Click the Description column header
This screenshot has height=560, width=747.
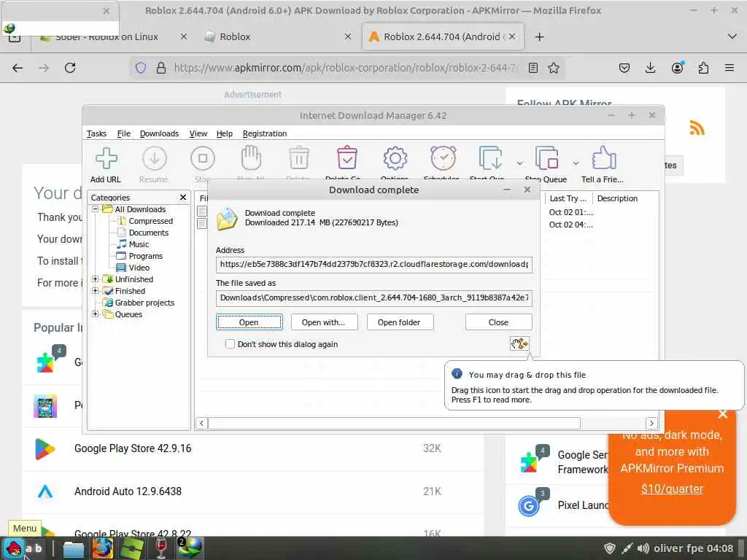coord(617,198)
